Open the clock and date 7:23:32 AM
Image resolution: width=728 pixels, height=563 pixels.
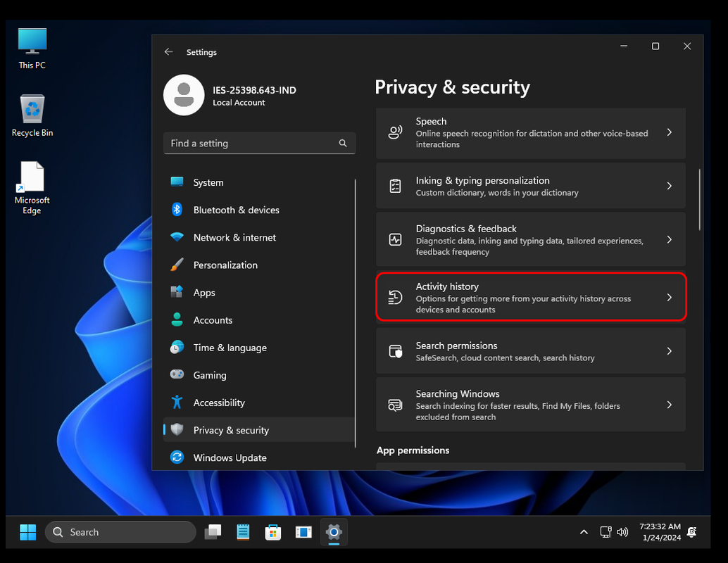click(x=660, y=532)
